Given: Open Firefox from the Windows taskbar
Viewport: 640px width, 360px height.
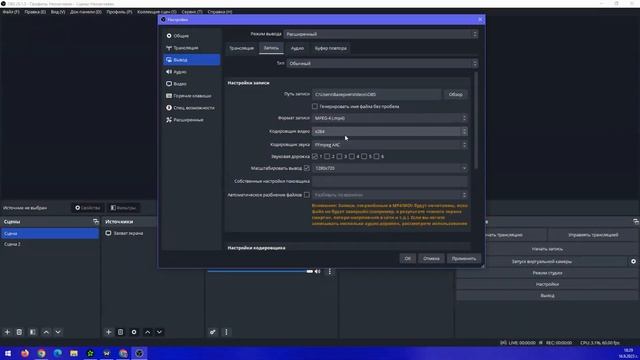Looking at the screenshot, I should click(25, 353).
